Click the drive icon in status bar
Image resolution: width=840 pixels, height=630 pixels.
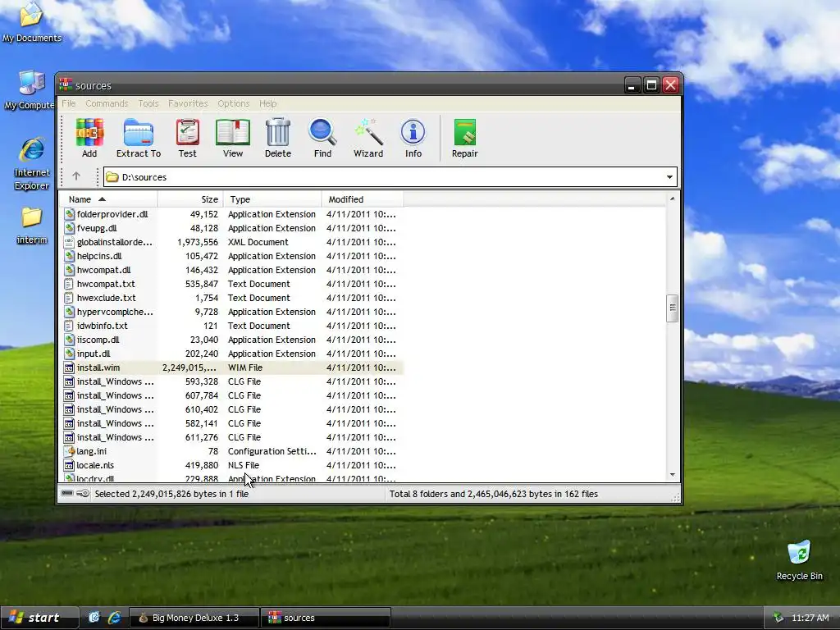[67, 493]
